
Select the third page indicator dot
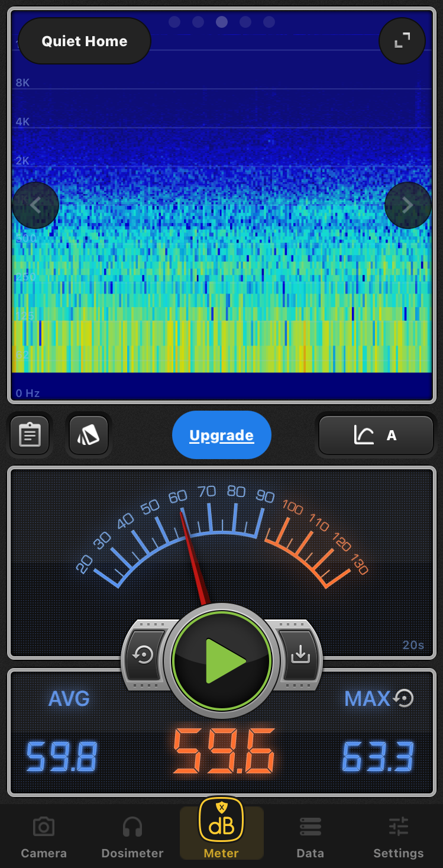click(222, 22)
